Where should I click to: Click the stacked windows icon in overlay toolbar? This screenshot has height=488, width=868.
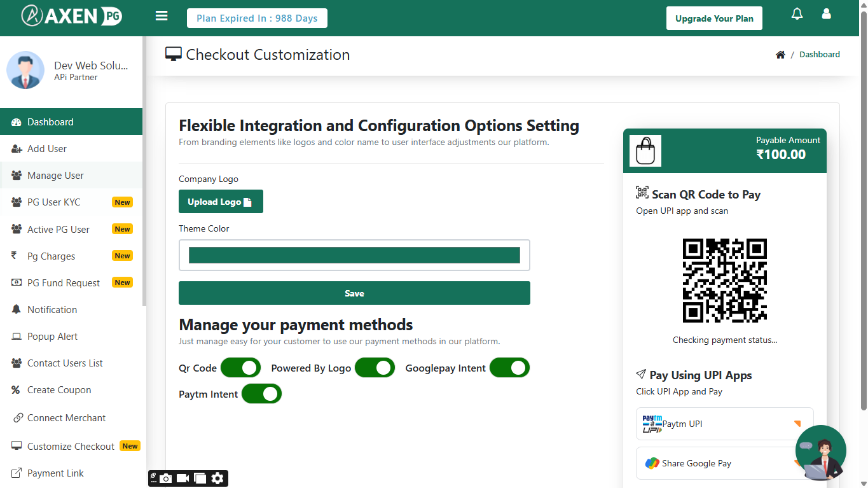tap(200, 478)
